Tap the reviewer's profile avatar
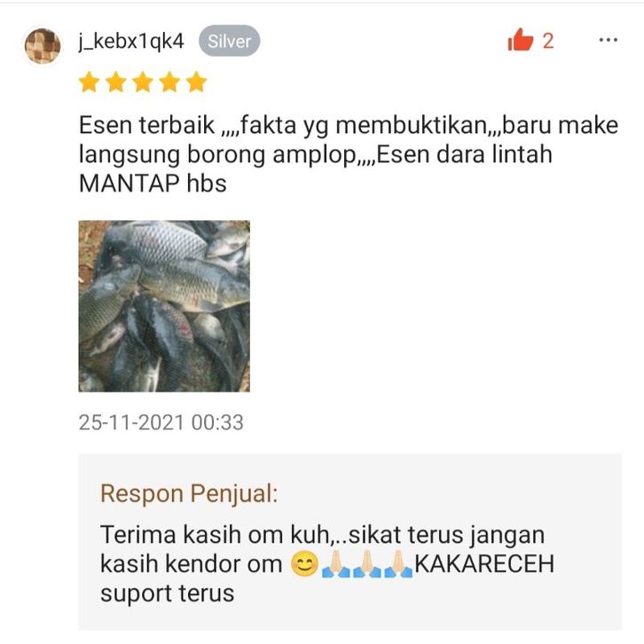 tap(43, 46)
